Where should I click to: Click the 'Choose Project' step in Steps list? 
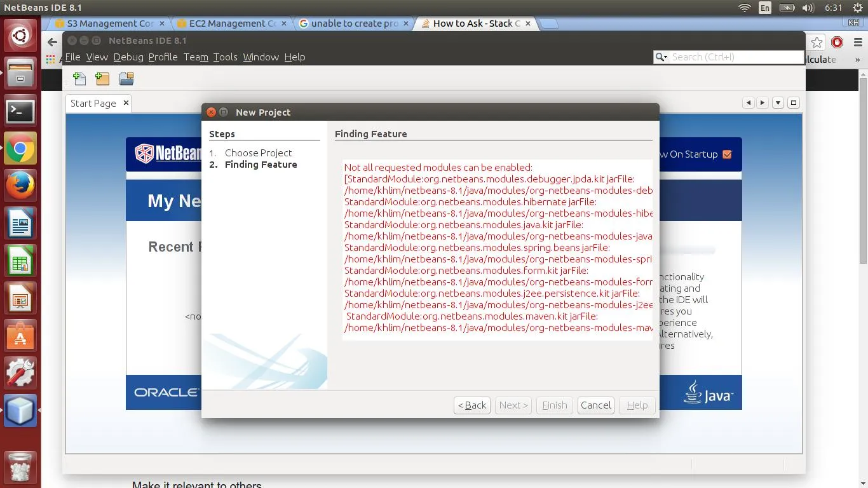[x=258, y=153]
